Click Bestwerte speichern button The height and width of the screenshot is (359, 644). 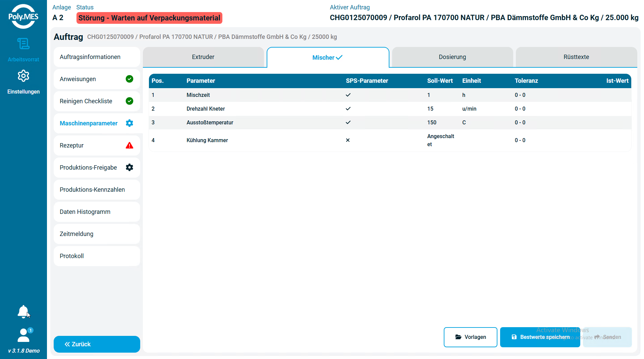coord(540,337)
